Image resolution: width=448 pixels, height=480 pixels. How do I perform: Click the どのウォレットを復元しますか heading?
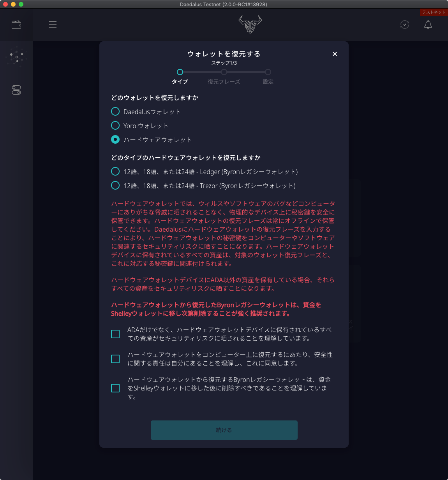point(155,98)
